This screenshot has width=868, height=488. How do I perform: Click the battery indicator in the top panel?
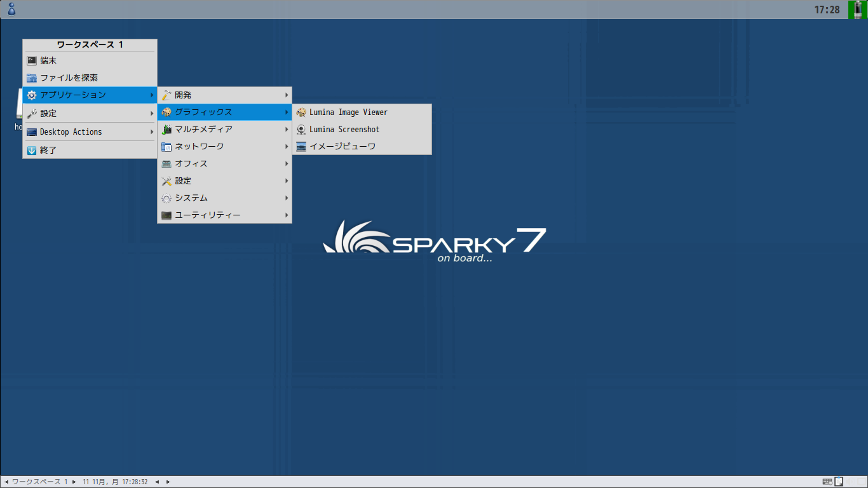858,10
